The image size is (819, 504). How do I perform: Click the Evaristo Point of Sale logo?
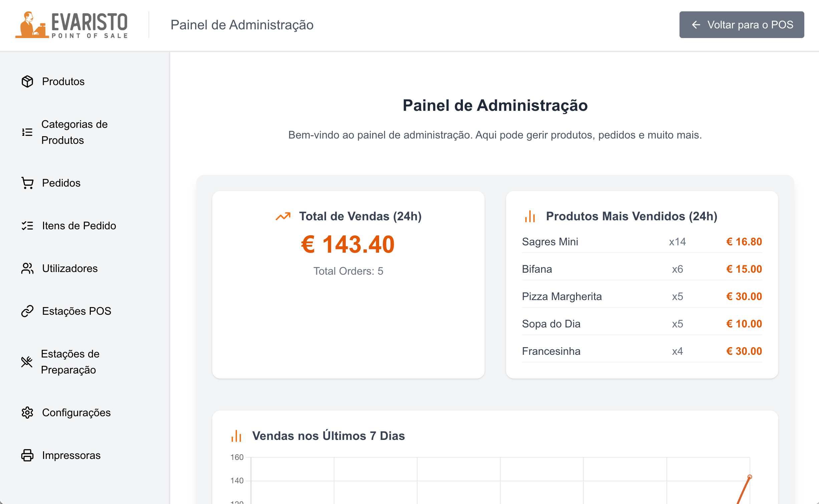click(x=71, y=25)
